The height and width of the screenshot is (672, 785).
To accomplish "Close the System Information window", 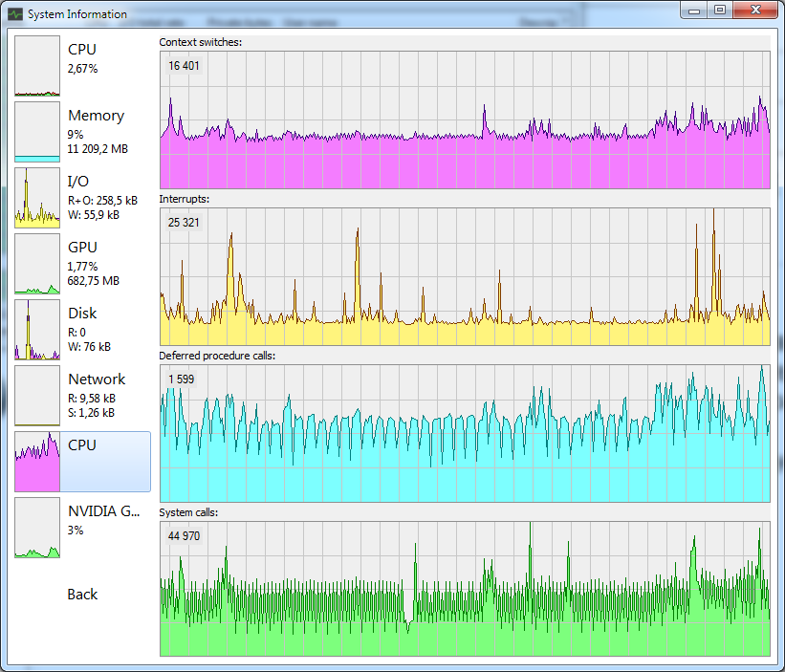I will (756, 10).
